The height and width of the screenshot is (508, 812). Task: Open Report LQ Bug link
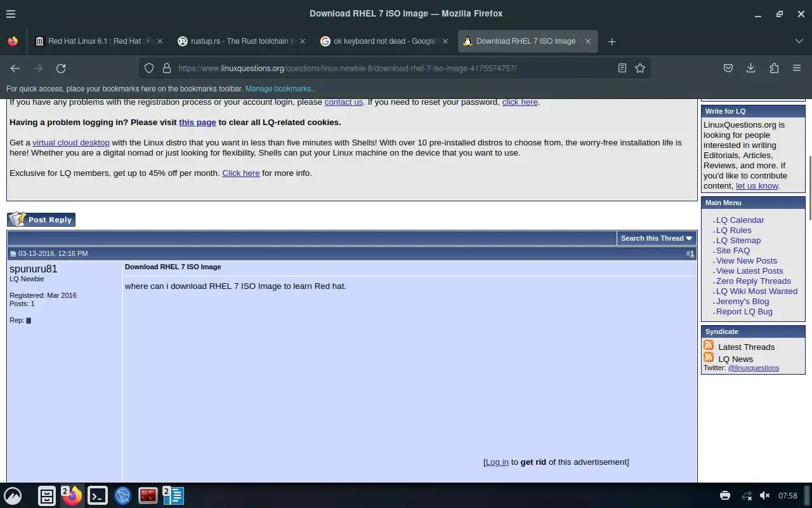(x=744, y=311)
